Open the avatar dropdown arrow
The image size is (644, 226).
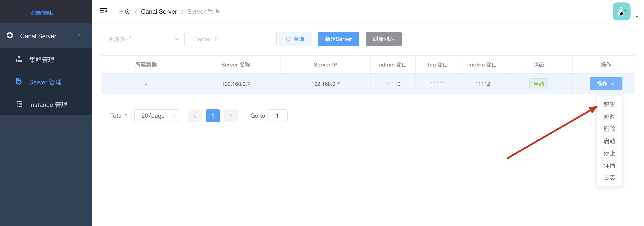637,17
